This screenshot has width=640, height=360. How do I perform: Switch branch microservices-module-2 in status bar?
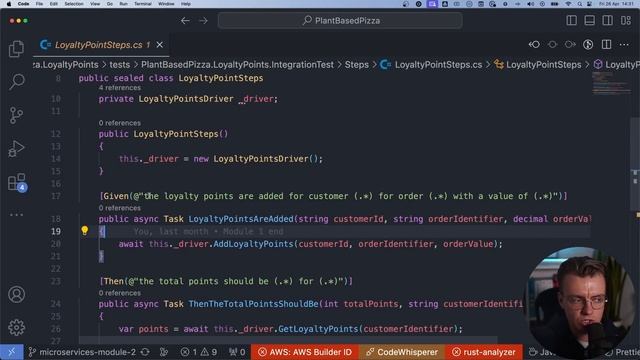tap(82, 352)
